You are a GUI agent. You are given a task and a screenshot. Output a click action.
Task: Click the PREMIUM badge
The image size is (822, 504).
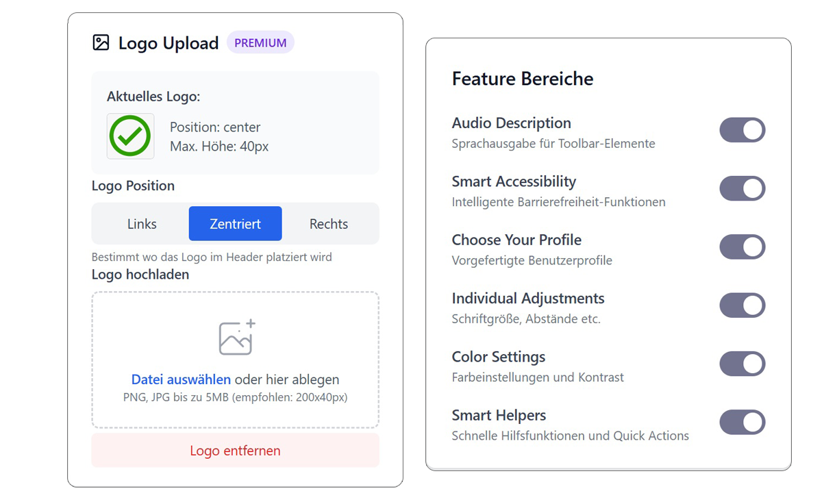(x=260, y=43)
